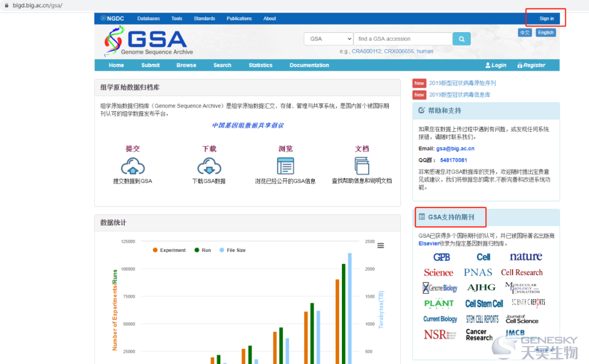
Task: Open the chart hamburger menu icon
Action: click(x=381, y=246)
